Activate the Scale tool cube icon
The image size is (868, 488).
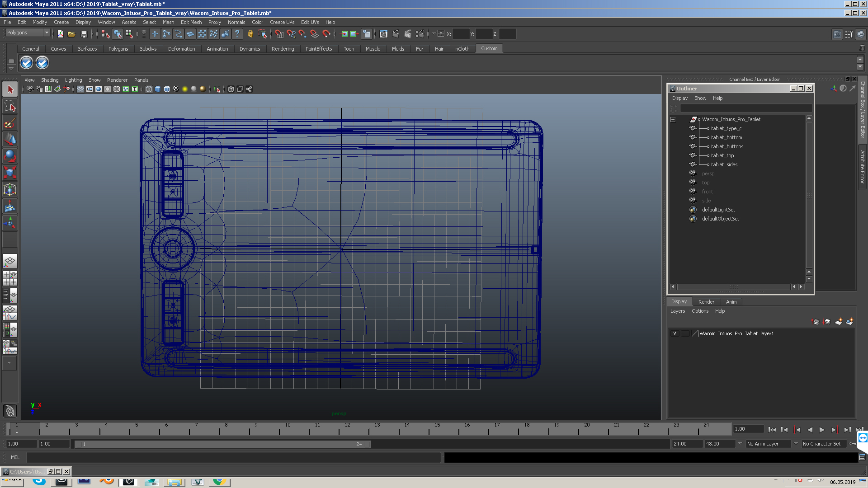click(x=10, y=173)
